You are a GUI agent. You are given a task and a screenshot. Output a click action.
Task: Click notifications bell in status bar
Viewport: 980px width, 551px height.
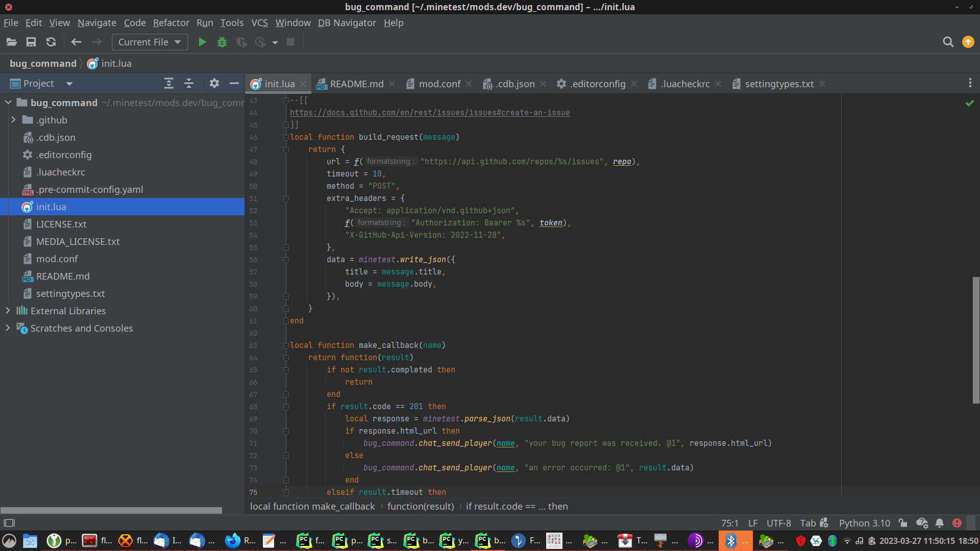pyautogui.click(x=939, y=523)
